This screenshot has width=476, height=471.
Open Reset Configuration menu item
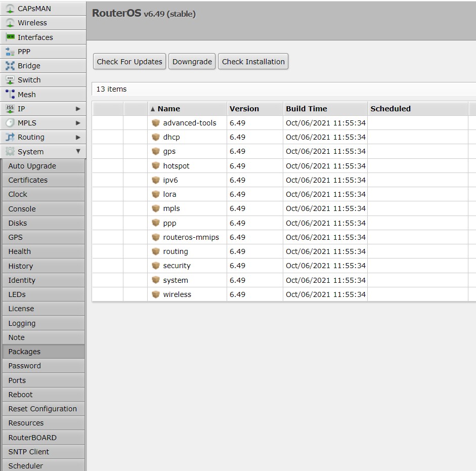tap(44, 409)
